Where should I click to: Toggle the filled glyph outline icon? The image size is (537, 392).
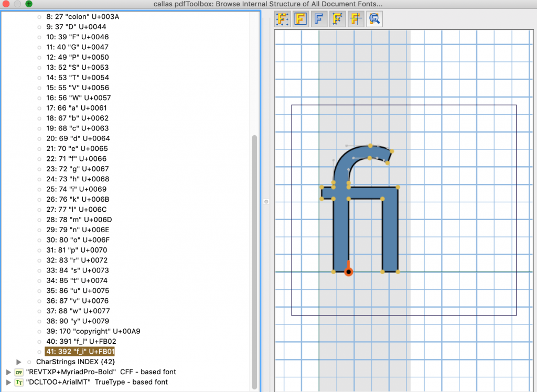[x=318, y=19]
